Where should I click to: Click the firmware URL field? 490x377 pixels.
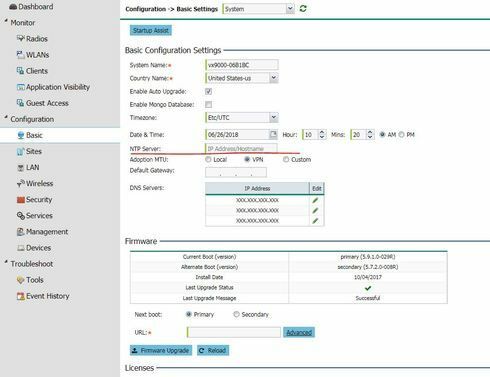tap(234, 332)
